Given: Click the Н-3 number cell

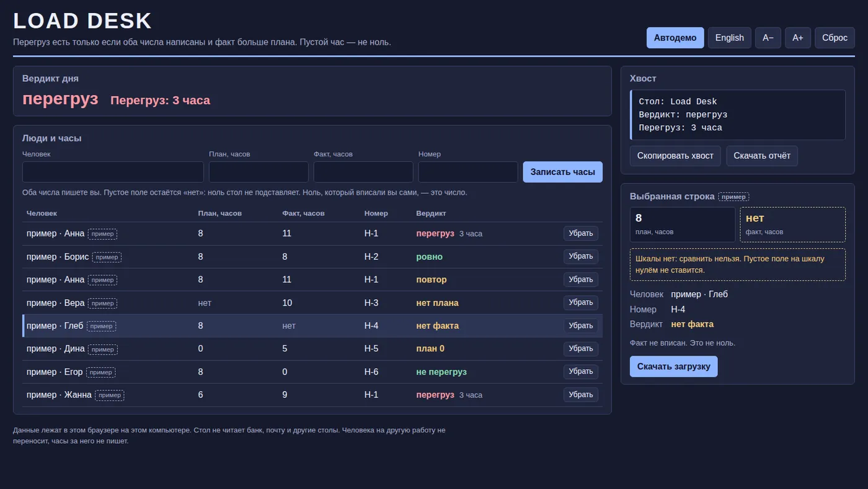Looking at the screenshot, I should (371, 303).
